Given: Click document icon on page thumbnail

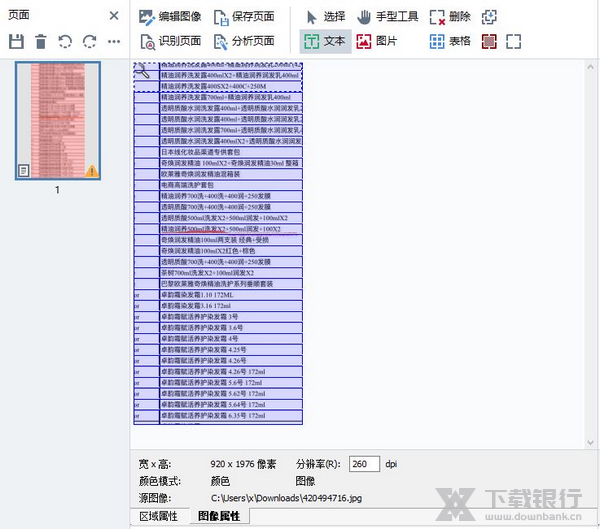Looking at the screenshot, I should click(23, 170).
